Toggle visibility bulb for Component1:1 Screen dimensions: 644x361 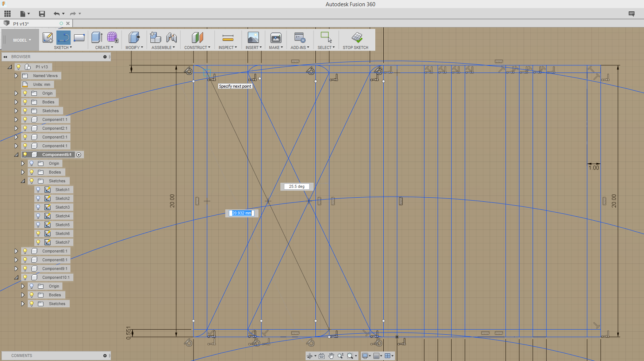(x=25, y=119)
